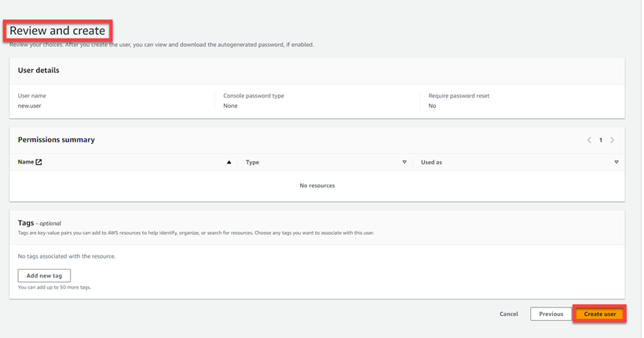This screenshot has width=644, height=338.
Task: Click the external link icon beside Name
Action: point(38,162)
